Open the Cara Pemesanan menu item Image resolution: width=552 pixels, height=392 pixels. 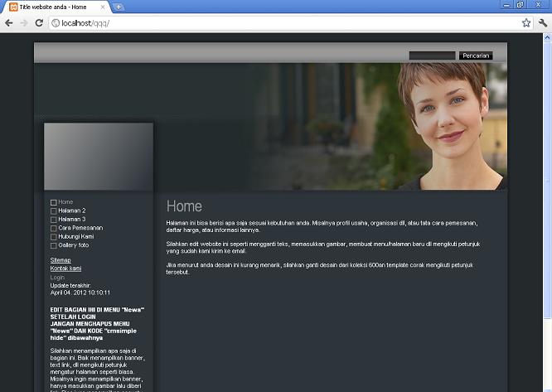[80, 228]
